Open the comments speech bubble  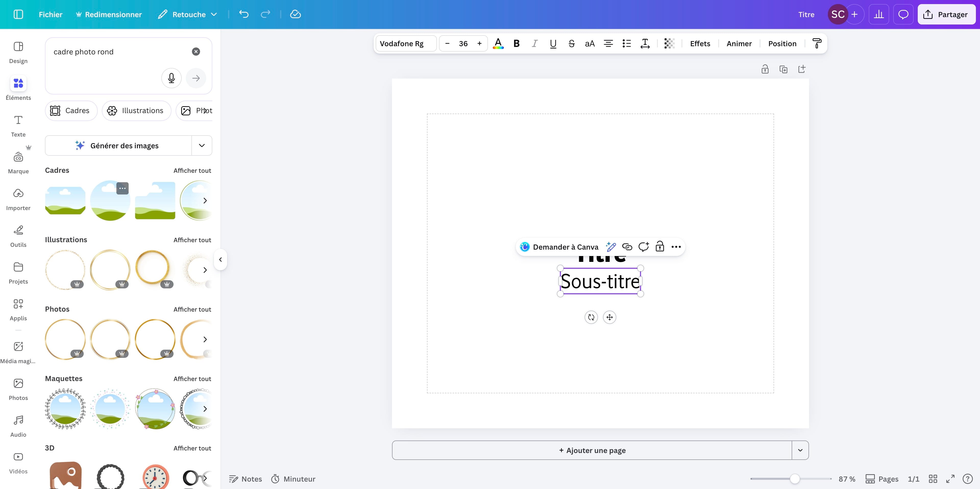pos(903,15)
